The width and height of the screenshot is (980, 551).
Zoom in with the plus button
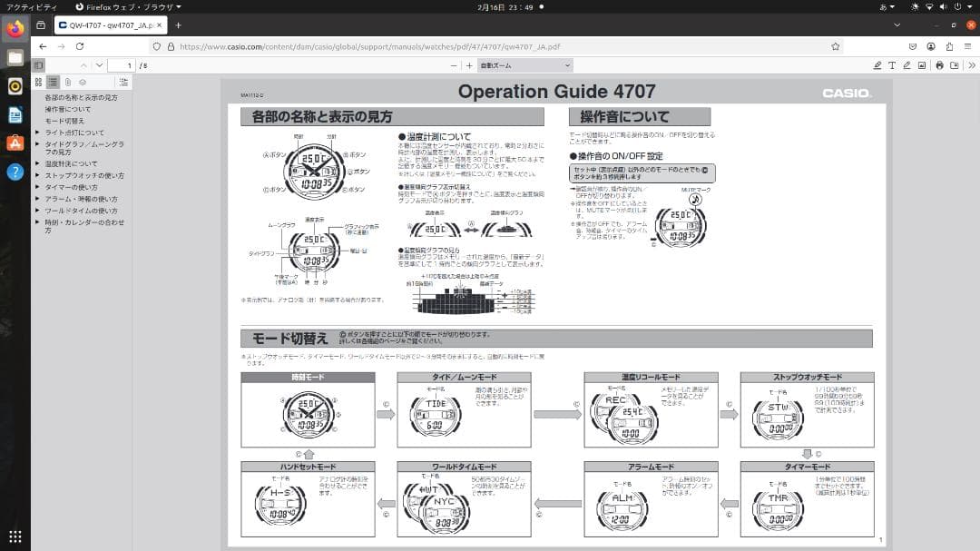pos(469,65)
